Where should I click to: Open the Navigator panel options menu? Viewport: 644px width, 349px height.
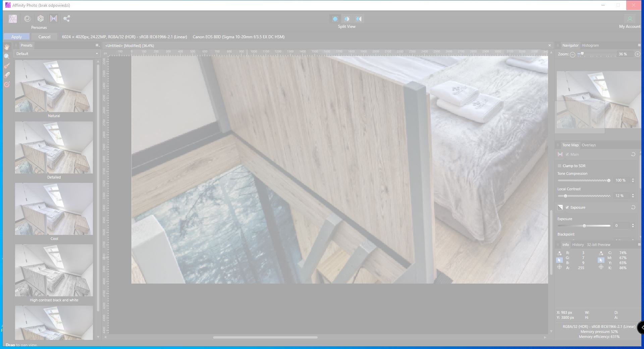click(639, 45)
